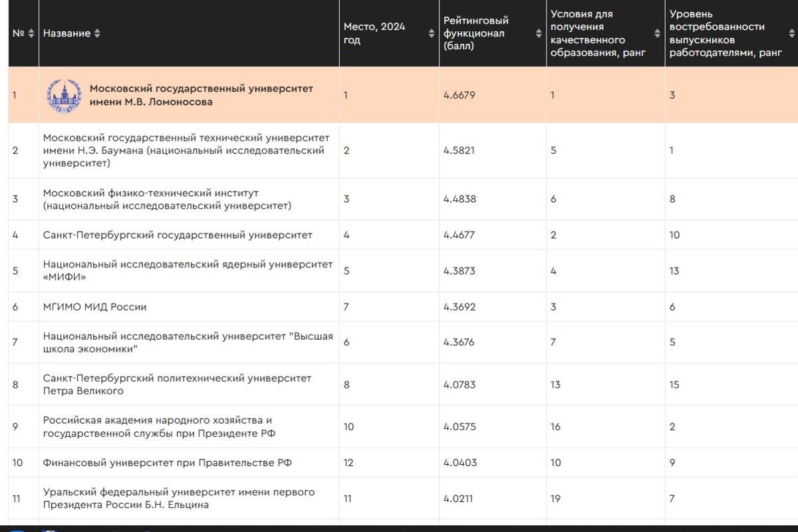This screenshot has height=532, width=798.
Task: Open Уральский федеральный университет entry
Action: tap(179, 498)
